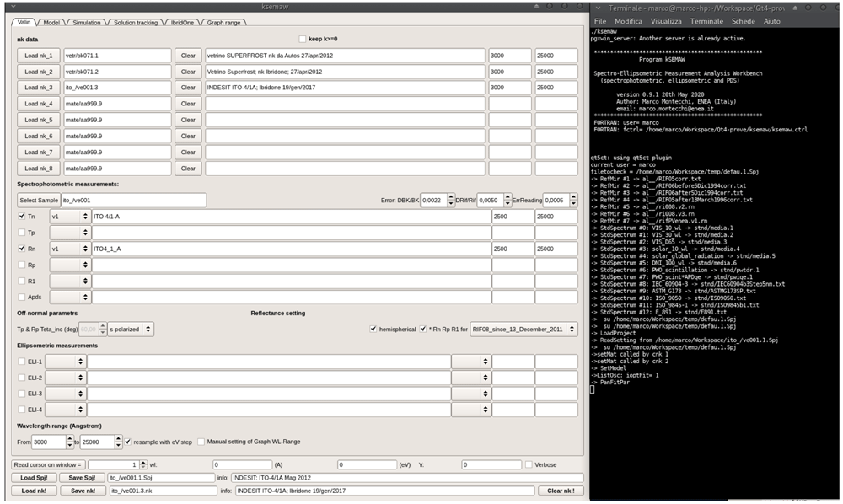Enable Manual setting of Graph WL-Range
The height and width of the screenshot is (504, 843).
click(201, 442)
